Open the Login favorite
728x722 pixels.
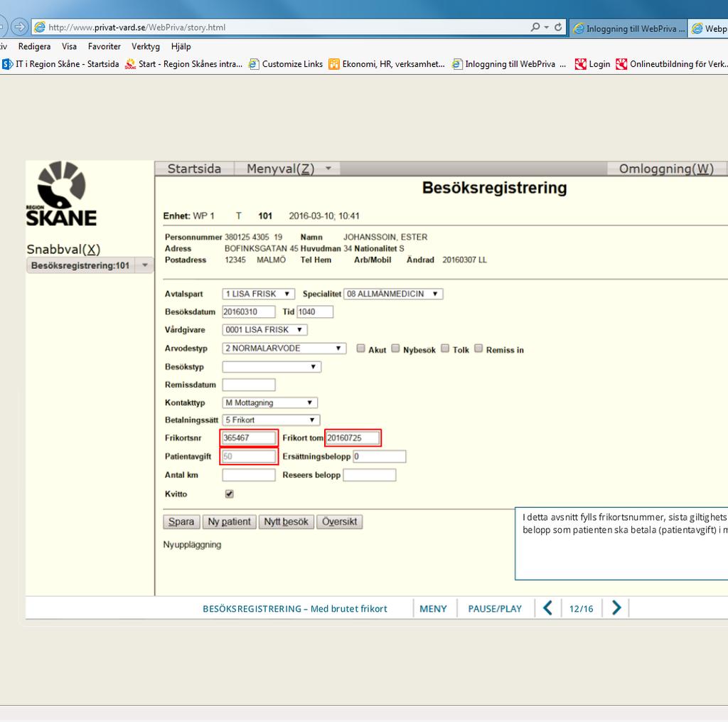click(x=593, y=64)
